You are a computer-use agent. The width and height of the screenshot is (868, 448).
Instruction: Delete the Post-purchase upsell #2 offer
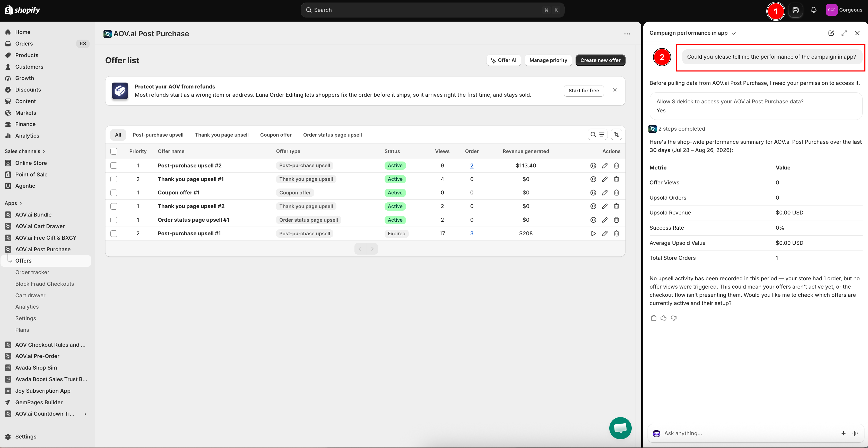point(616,166)
